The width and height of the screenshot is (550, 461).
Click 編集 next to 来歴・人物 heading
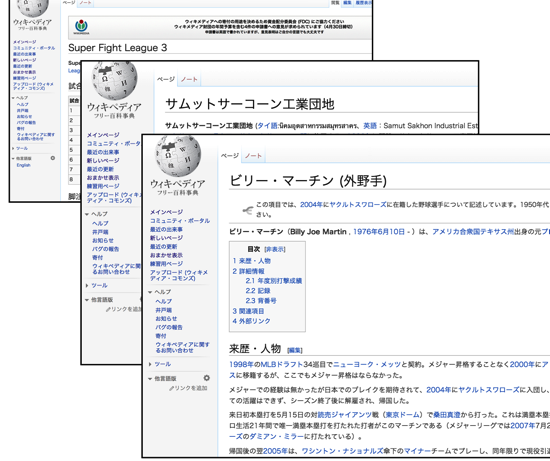[295, 350]
